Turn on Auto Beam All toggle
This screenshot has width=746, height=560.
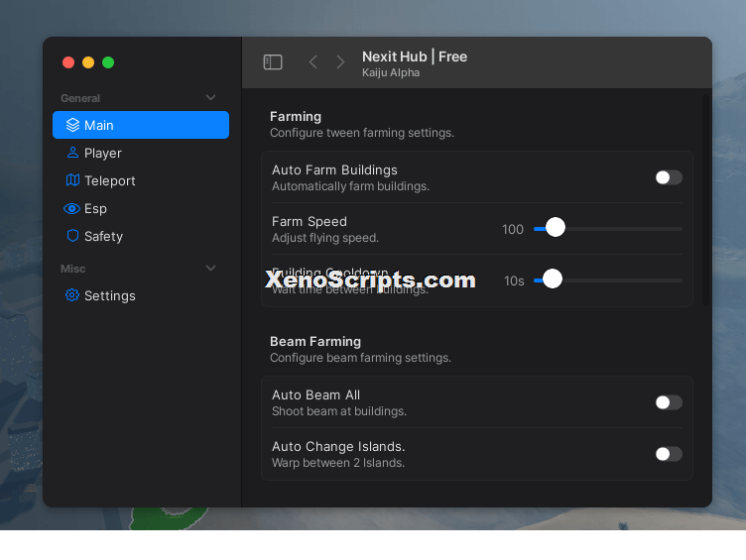pos(669,402)
